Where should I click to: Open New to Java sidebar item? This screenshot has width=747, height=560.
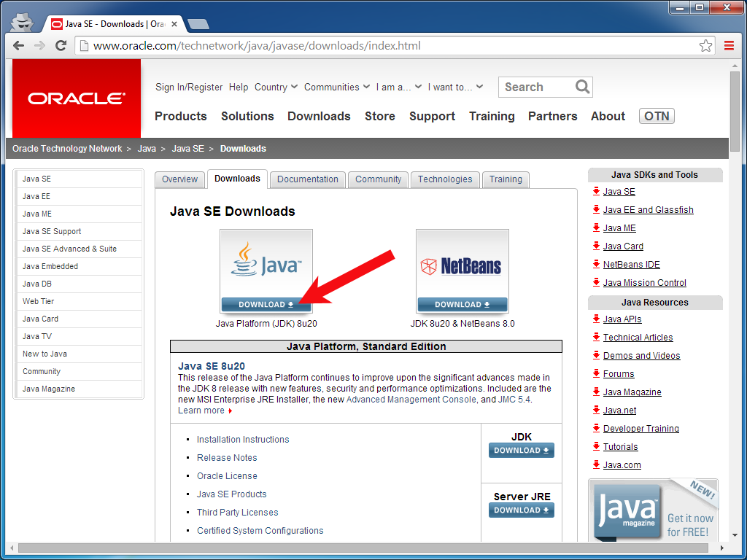[x=79, y=354]
